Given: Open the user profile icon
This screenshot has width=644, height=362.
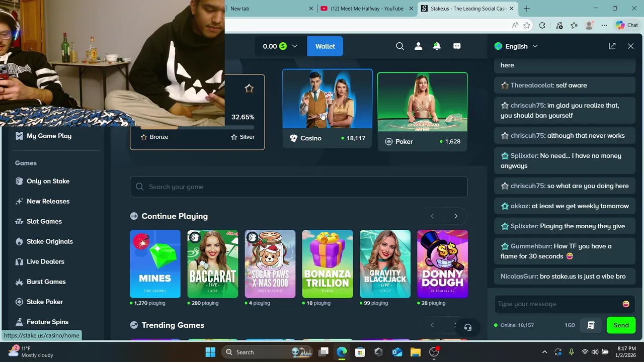Looking at the screenshot, I should click(418, 46).
